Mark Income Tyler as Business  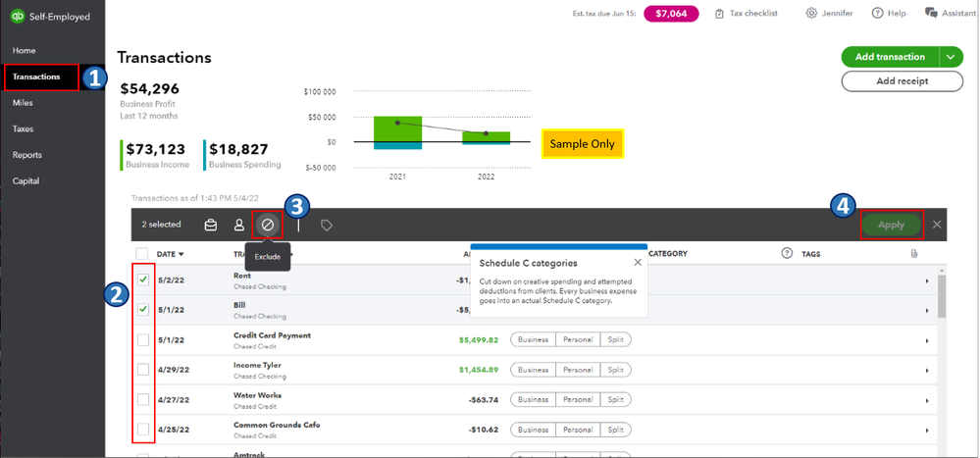click(533, 370)
